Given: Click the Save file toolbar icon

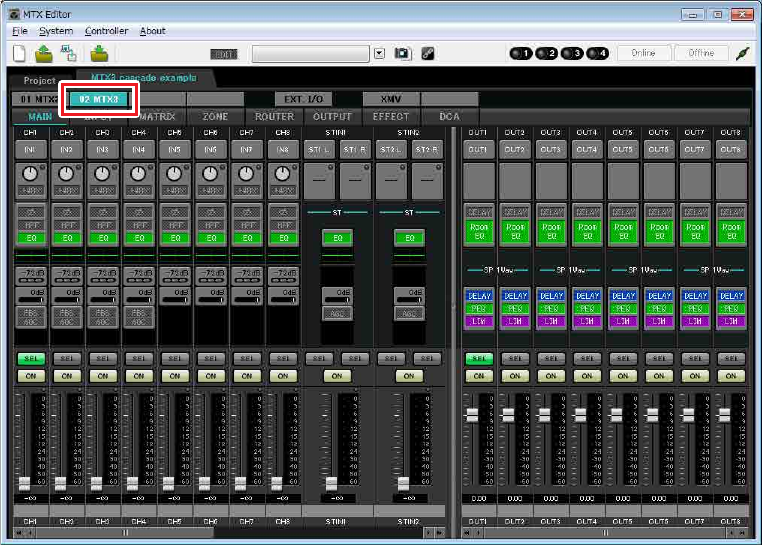Looking at the screenshot, I should click(99, 53).
